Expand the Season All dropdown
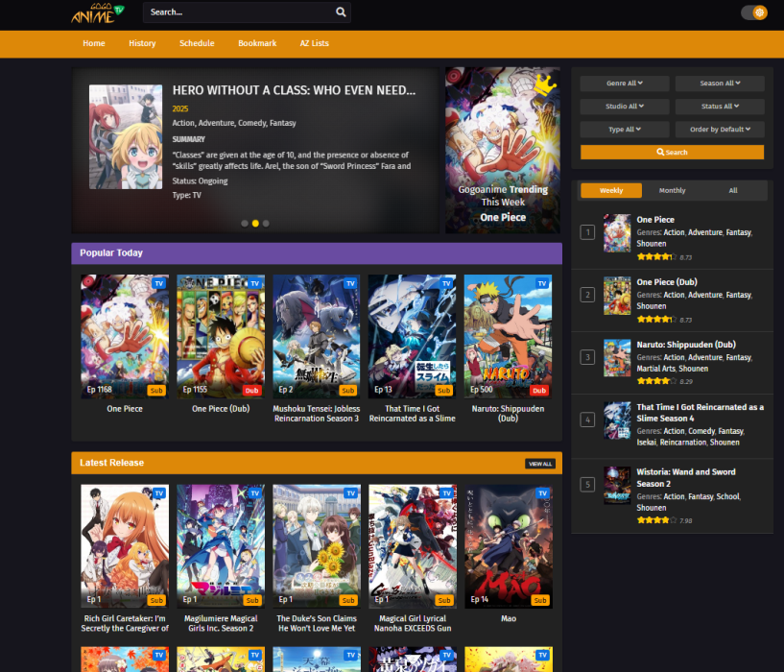Screen dimensions: 784x672 click(x=720, y=84)
